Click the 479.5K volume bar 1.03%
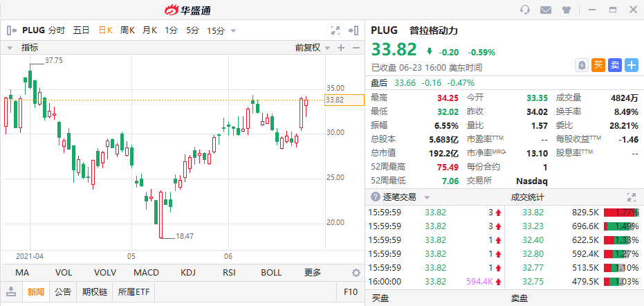 [621, 282]
